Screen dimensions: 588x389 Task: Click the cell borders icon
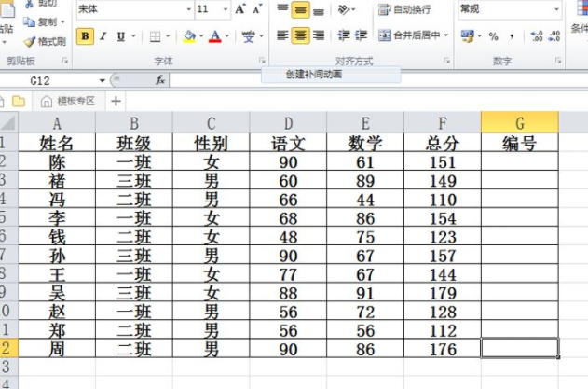[156, 36]
